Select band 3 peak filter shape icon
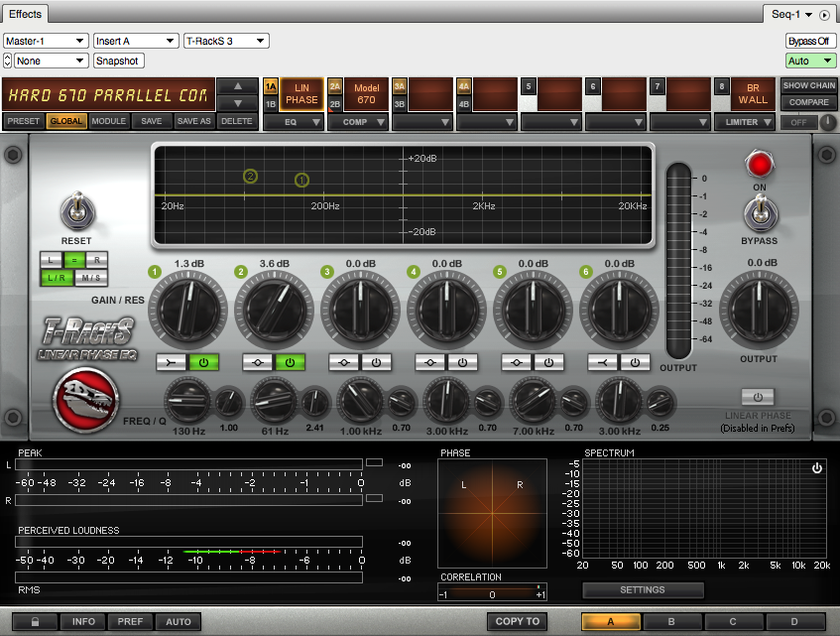 click(343, 363)
